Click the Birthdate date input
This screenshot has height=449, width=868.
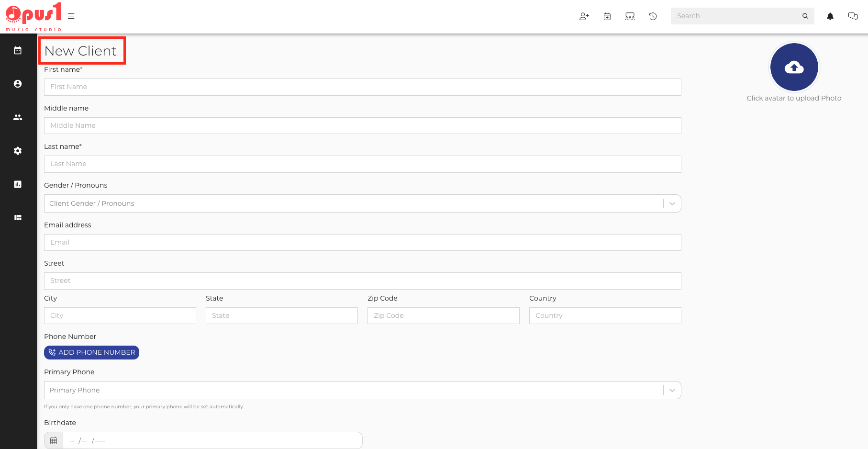coord(212,440)
